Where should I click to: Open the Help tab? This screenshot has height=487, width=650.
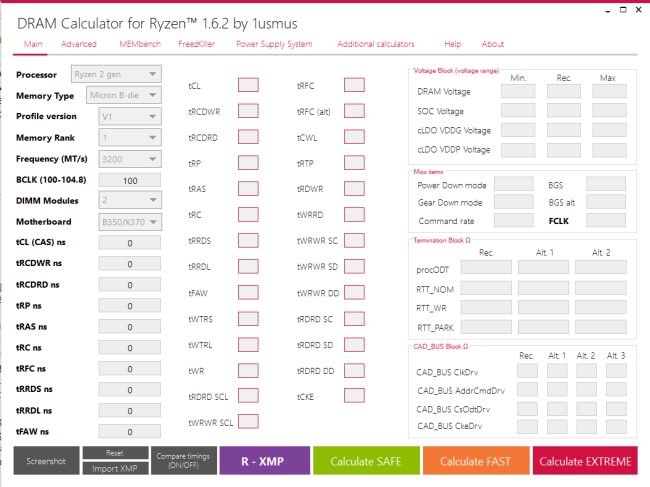[453, 44]
